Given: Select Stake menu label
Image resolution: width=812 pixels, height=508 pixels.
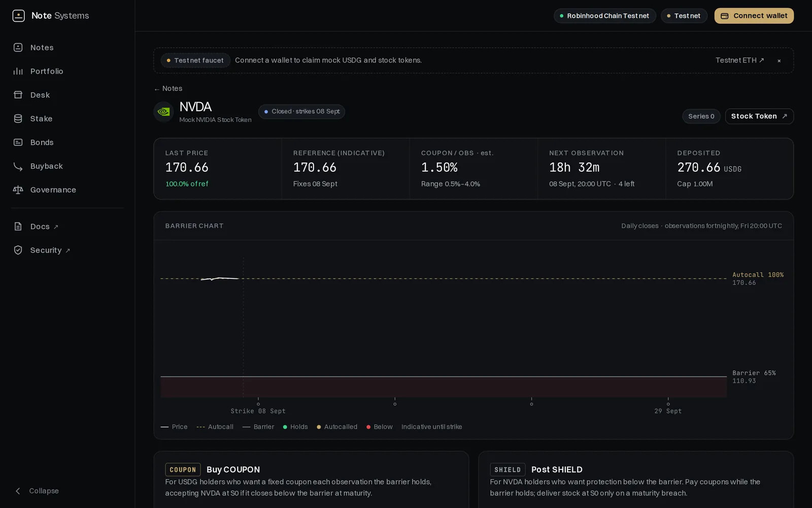Looking at the screenshot, I should [42, 118].
